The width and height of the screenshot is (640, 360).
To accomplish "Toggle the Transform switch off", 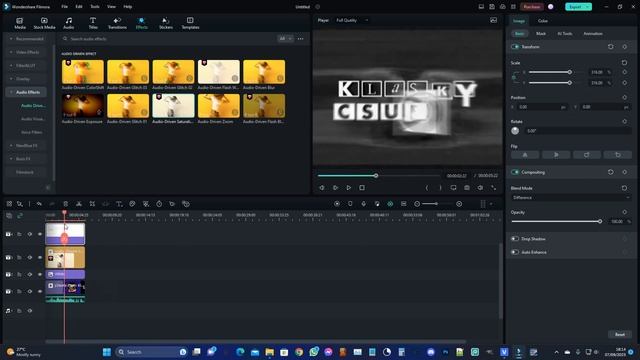I will click(x=515, y=47).
